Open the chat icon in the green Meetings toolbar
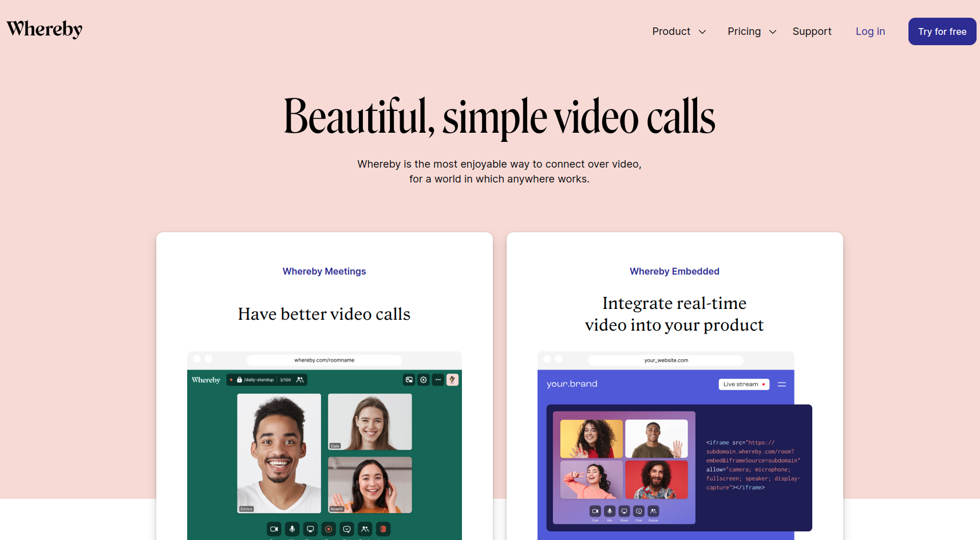This screenshot has width=980, height=540. [x=346, y=529]
